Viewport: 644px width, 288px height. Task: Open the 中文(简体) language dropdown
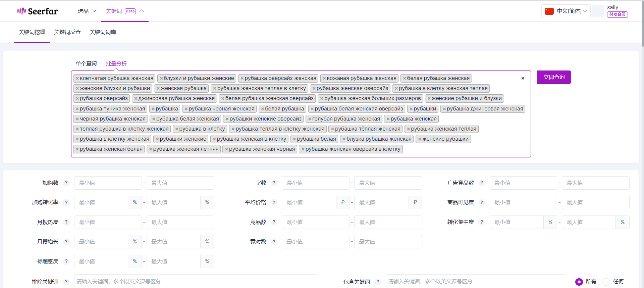pyautogui.click(x=566, y=11)
